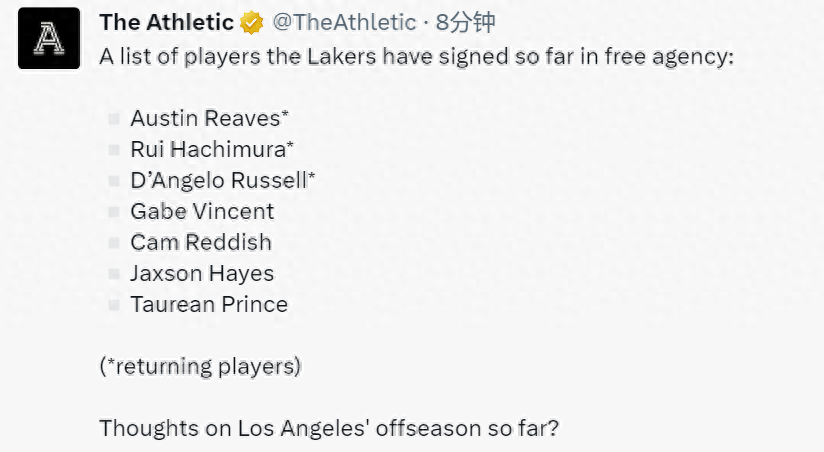Click the bullet beside Taurean Prince
Image resolution: width=824 pixels, height=452 pixels.
[114, 305]
